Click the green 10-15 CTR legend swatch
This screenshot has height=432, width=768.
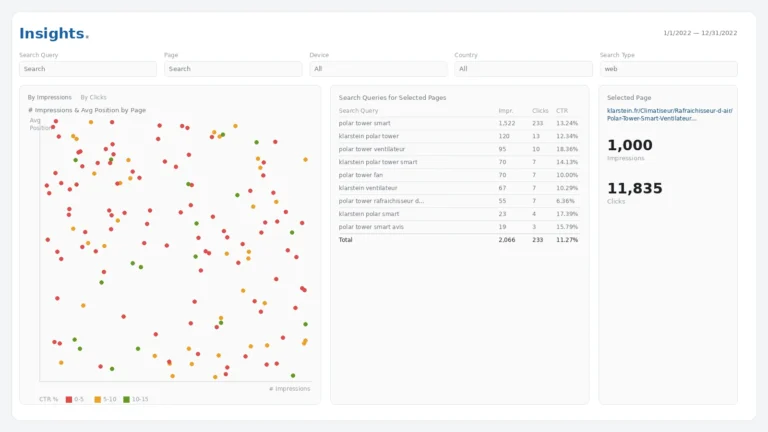[126, 400]
